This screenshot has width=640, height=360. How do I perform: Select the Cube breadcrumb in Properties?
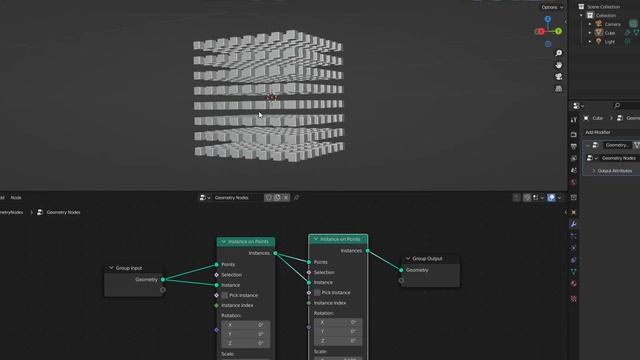point(598,118)
